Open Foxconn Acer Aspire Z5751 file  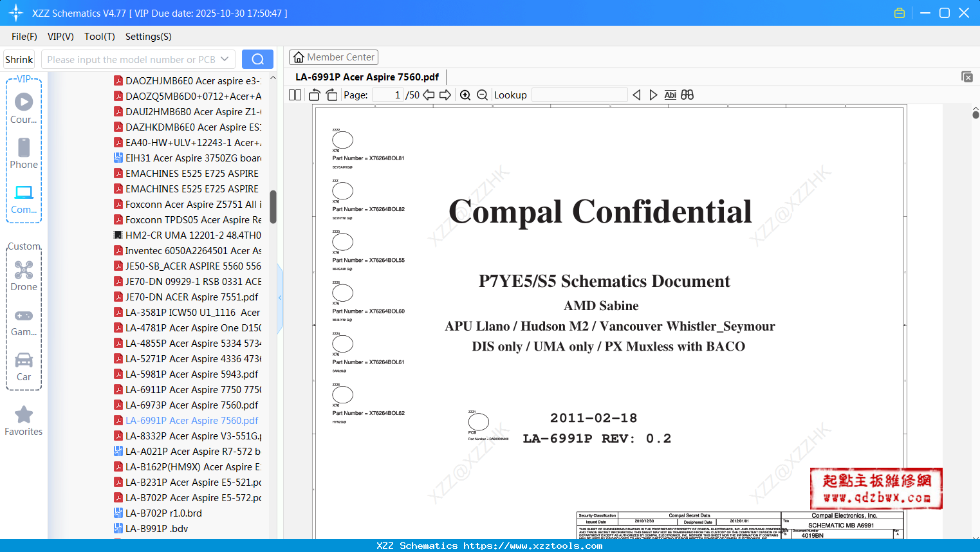188,205
